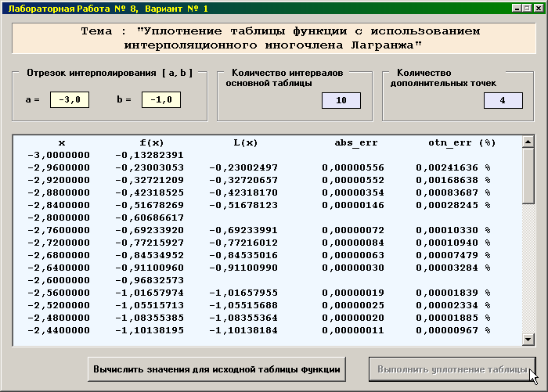The height and width of the screenshot is (392, 548).
Task: Click the f(x) value '-0,96832573'
Action: [150, 281]
